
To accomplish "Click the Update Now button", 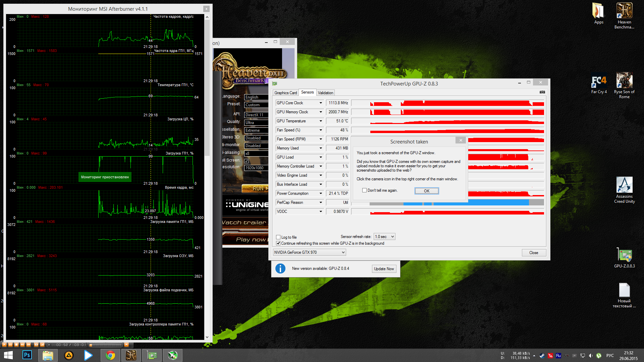I will pos(384,269).
